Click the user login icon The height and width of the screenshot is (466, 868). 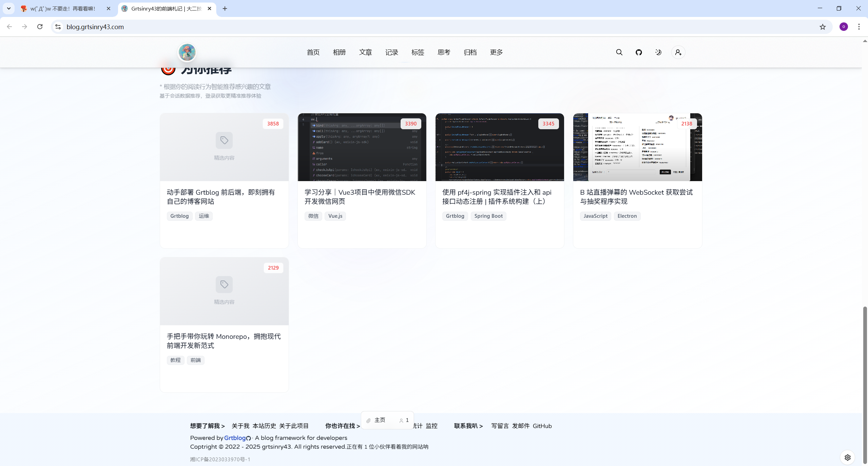pyautogui.click(x=678, y=52)
